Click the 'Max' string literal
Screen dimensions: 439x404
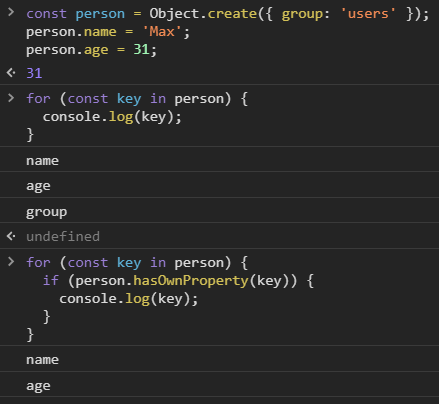(x=162, y=32)
